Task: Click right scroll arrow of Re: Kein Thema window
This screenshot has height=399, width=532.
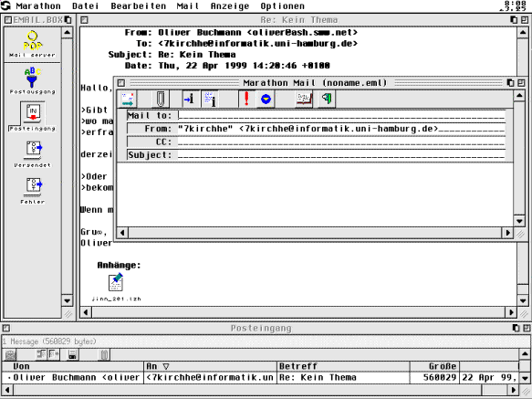Action: point(512,312)
